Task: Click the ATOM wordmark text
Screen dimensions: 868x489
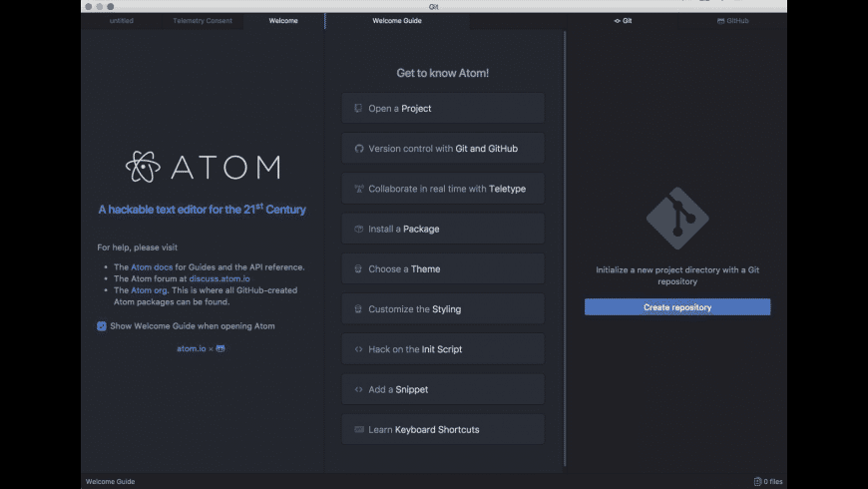Action: coord(225,168)
